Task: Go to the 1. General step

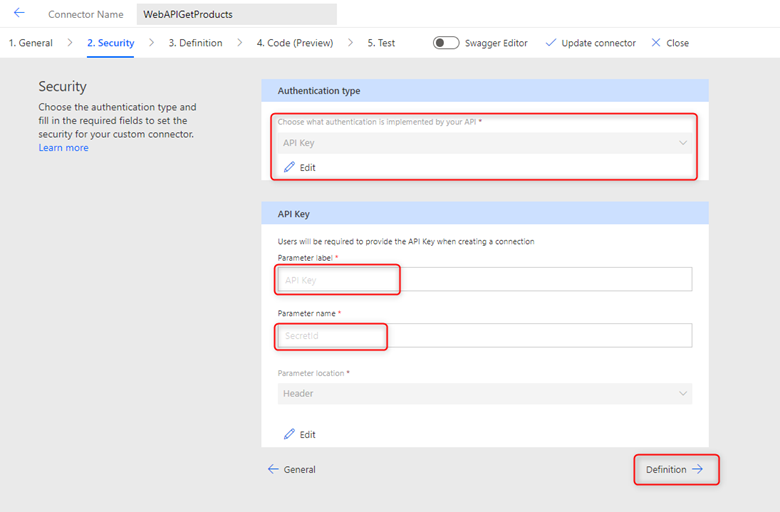Action: 31,43
